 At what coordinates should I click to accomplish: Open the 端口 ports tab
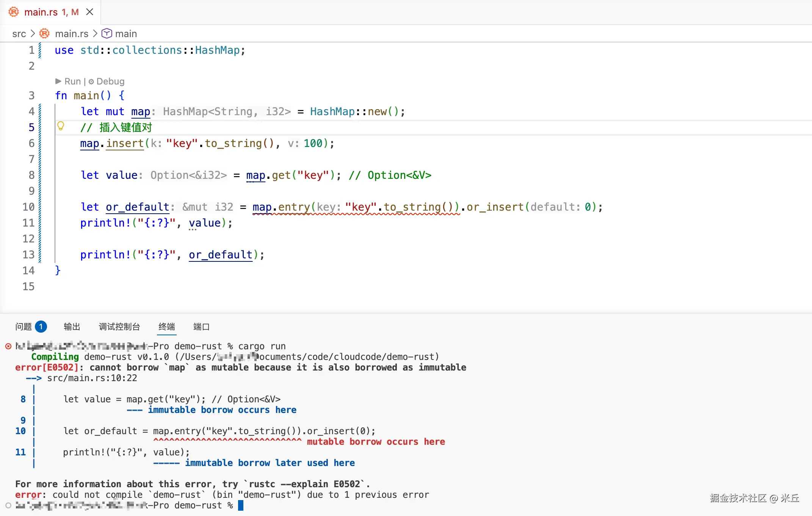[201, 327]
